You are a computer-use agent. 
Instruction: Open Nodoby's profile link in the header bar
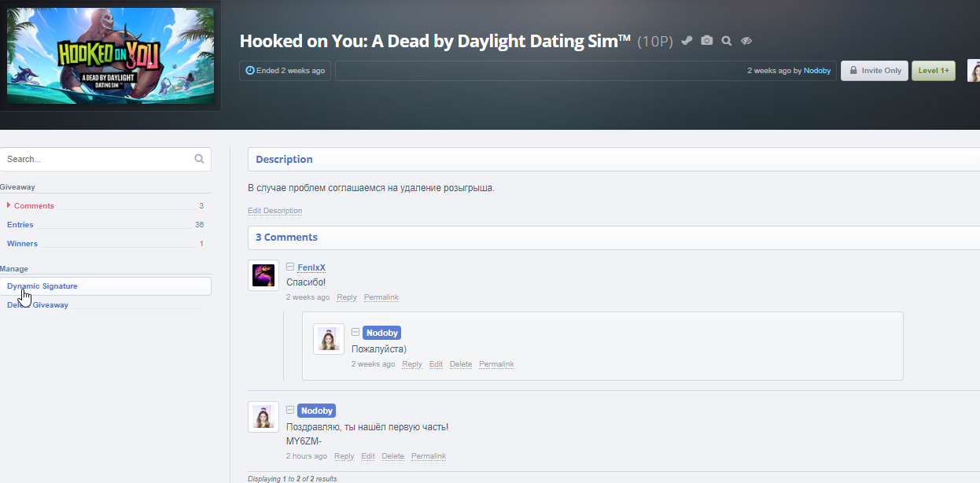pyautogui.click(x=817, y=71)
